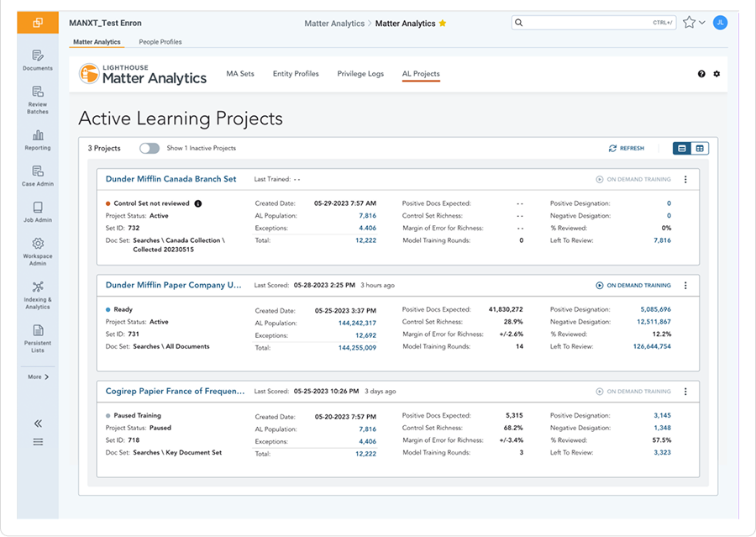Collapse sidebar with double chevron icon
This screenshot has height=537, width=756.
[x=38, y=424]
